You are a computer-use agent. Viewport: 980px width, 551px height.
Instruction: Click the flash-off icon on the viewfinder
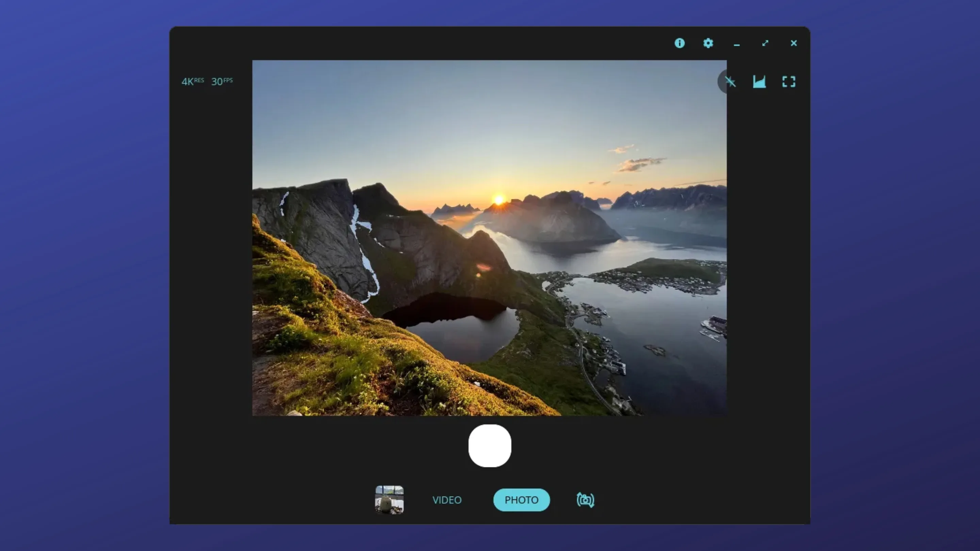731,82
